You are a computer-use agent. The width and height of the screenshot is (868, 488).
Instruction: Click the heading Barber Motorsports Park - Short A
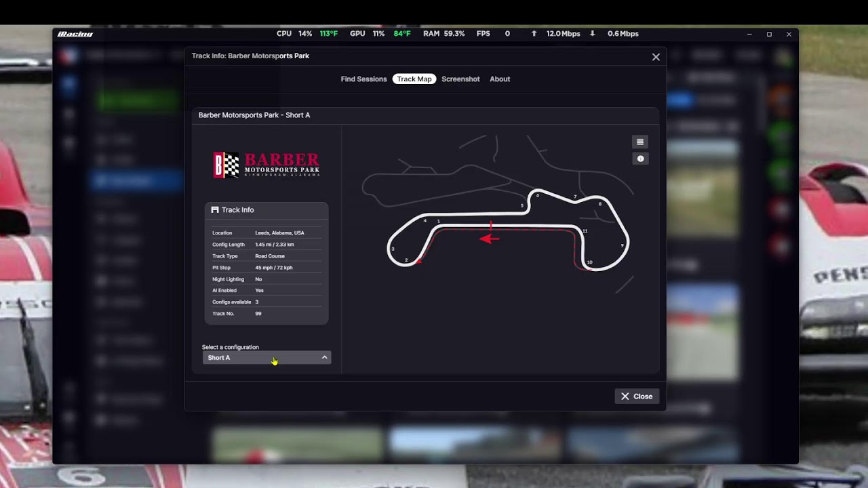254,115
